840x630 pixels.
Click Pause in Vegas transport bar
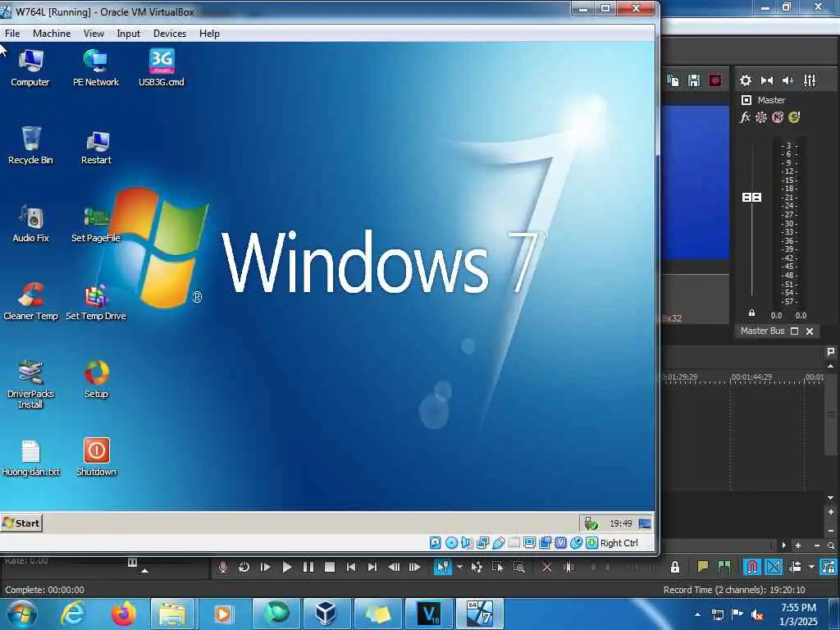pos(308,567)
